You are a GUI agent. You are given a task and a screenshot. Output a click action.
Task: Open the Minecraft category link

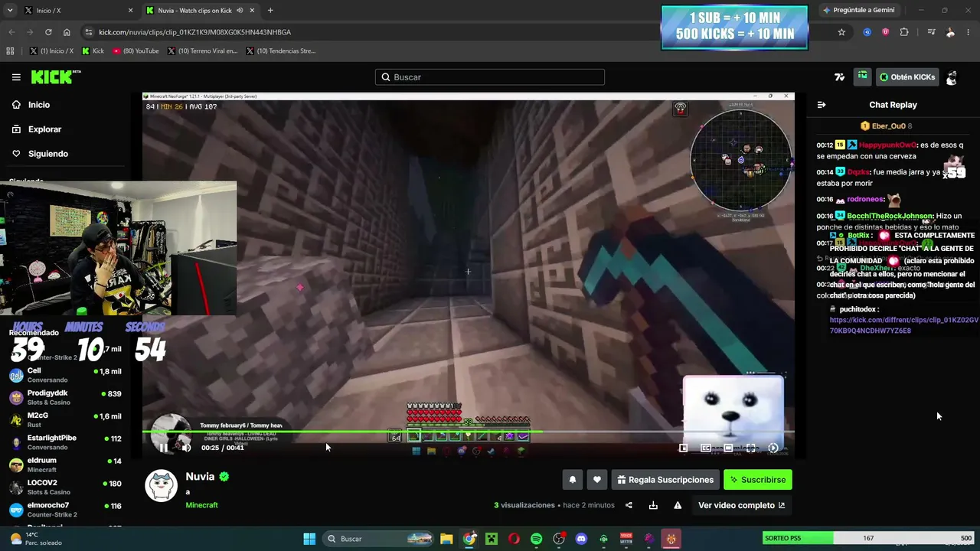tap(201, 505)
